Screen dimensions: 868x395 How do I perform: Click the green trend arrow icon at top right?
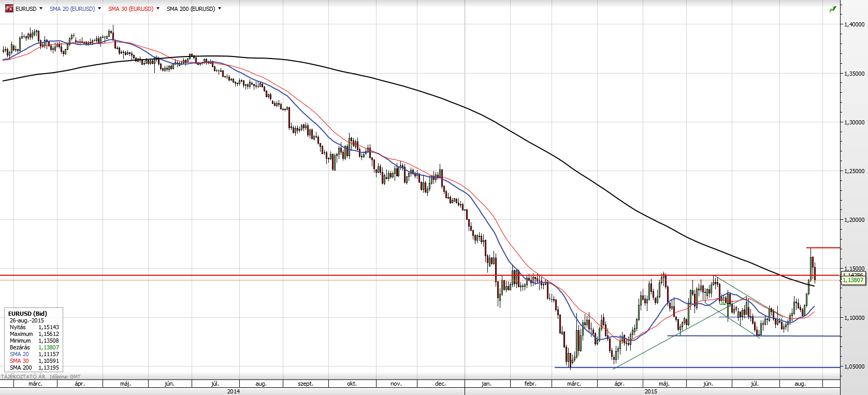coord(833,9)
